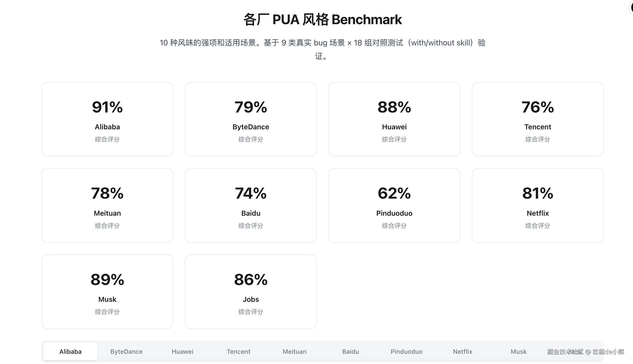Click the Netflix 81% score card
This screenshot has height=364, width=633.
[x=538, y=205]
